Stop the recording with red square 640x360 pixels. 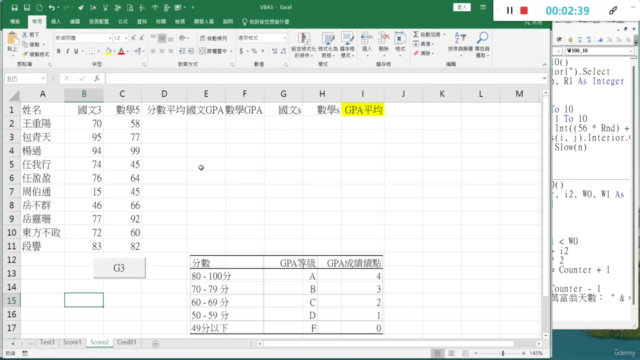tap(524, 11)
